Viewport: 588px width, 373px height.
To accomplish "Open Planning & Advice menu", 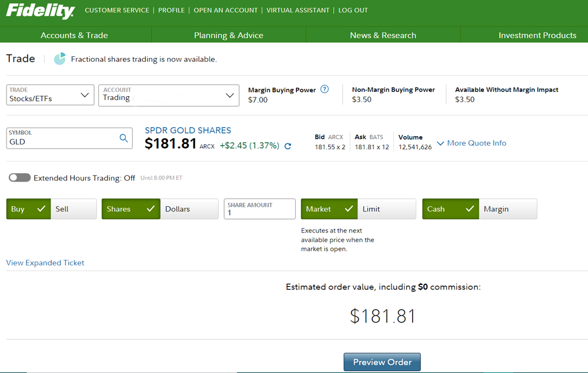I will (229, 35).
